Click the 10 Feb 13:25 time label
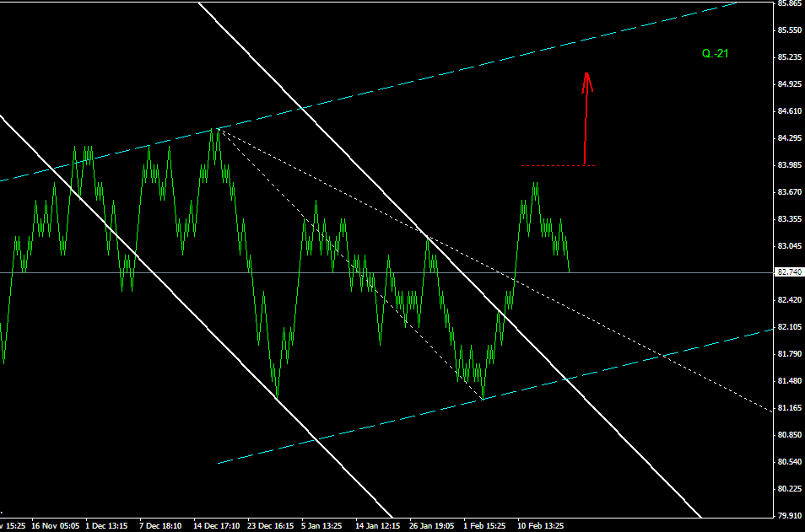The image size is (805, 532). tap(541, 526)
